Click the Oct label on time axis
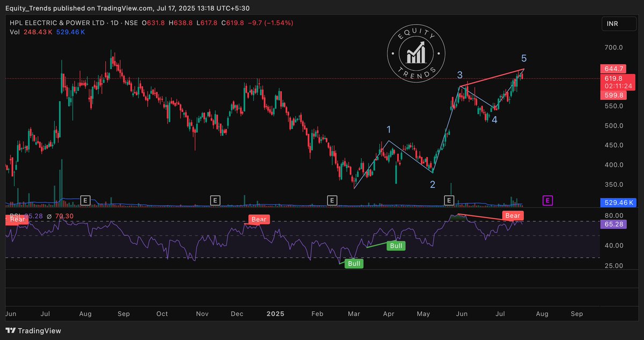The width and height of the screenshot is (644, 340). [x=162, y=314]
